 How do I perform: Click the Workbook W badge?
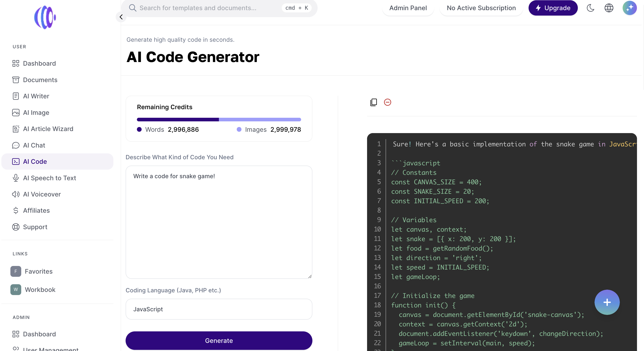coord(16,290)
